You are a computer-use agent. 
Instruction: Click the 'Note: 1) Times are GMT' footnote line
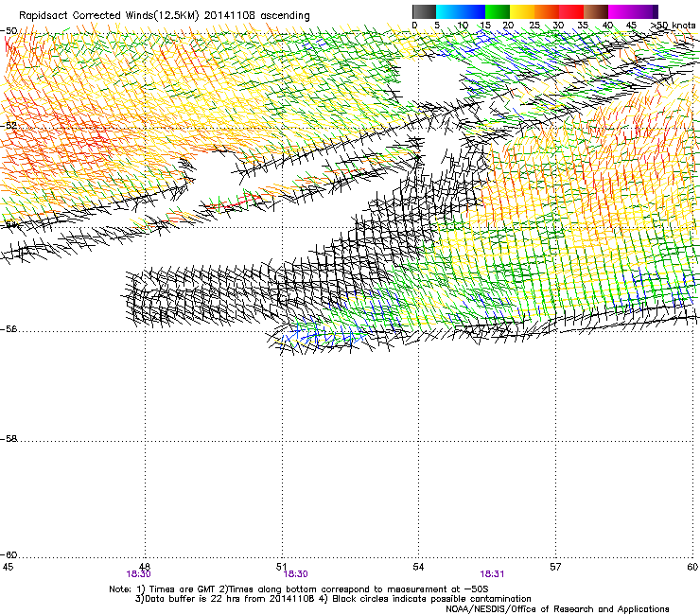(299, 589)
